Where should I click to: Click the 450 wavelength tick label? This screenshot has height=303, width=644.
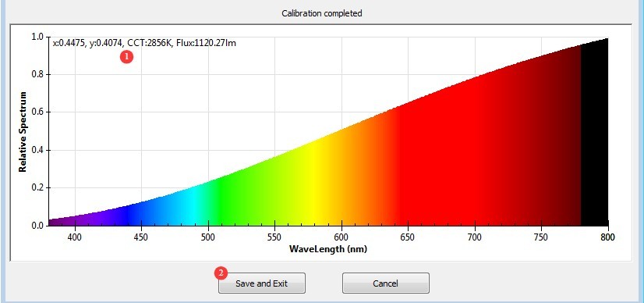coord(141,237)
